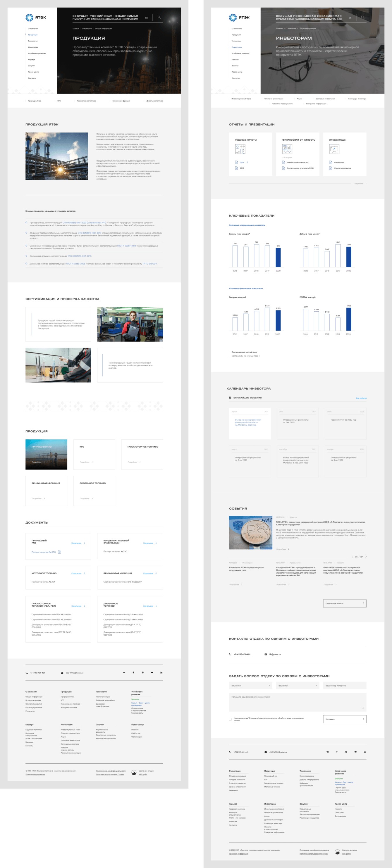392x868 pixels.
Task: Expand Подробнее in the Газомоторное топливо product card
Action: pos(134,462)
